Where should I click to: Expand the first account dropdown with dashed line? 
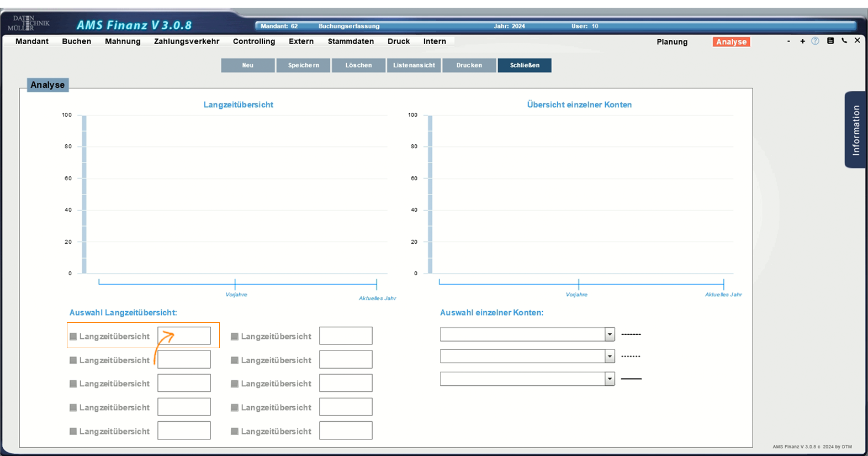[610, 334]
